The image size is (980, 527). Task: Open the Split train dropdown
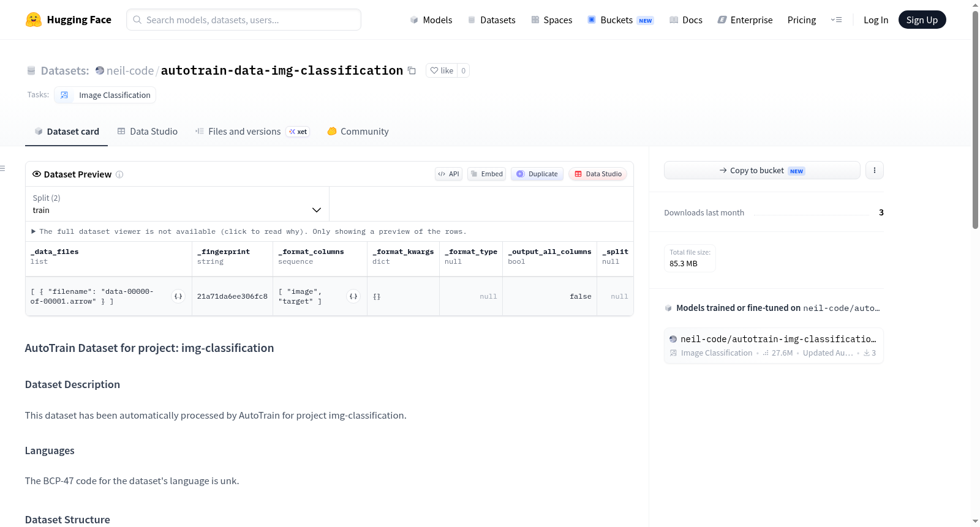(x=177, y=204)
